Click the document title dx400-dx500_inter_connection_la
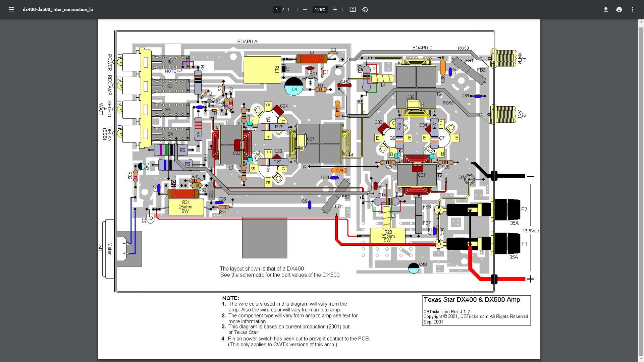Viewport: 644px width, 362px height. tap(58, 9)
